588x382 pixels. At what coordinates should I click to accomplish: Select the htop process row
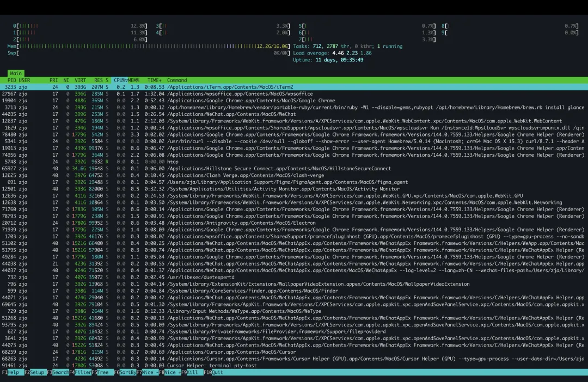pyautogui.click(x=294, y=162)
